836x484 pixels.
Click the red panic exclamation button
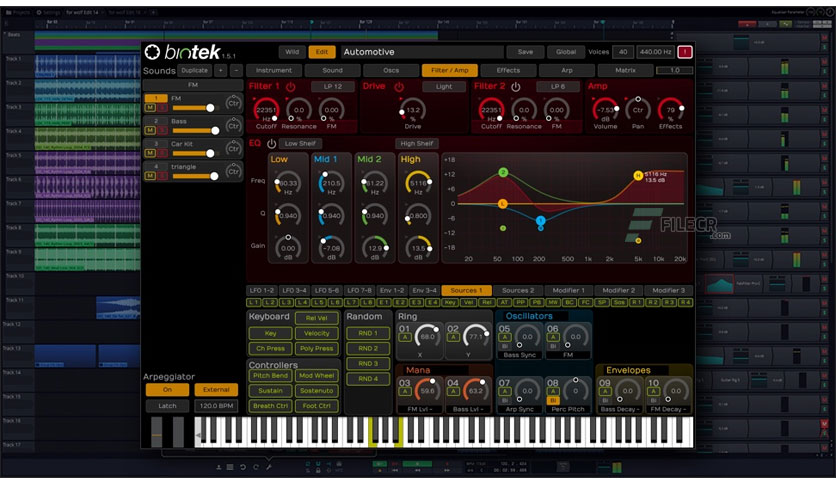pos(685,52)
